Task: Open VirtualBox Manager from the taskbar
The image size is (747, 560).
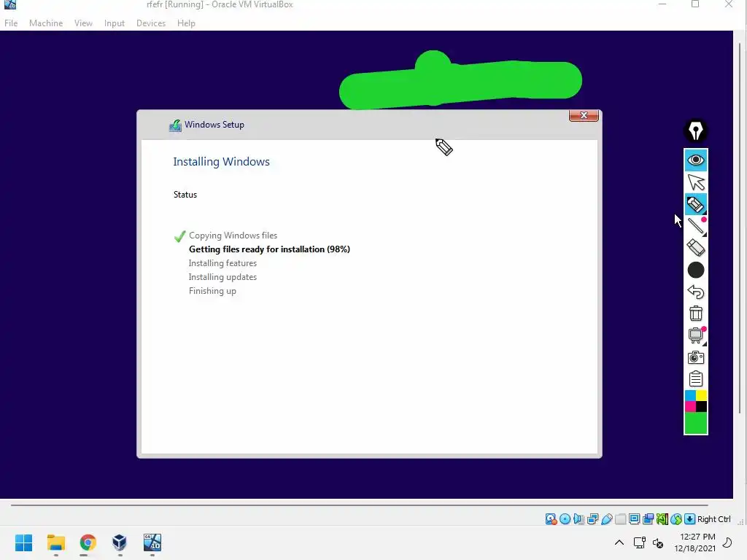Action: click(120, 542)
